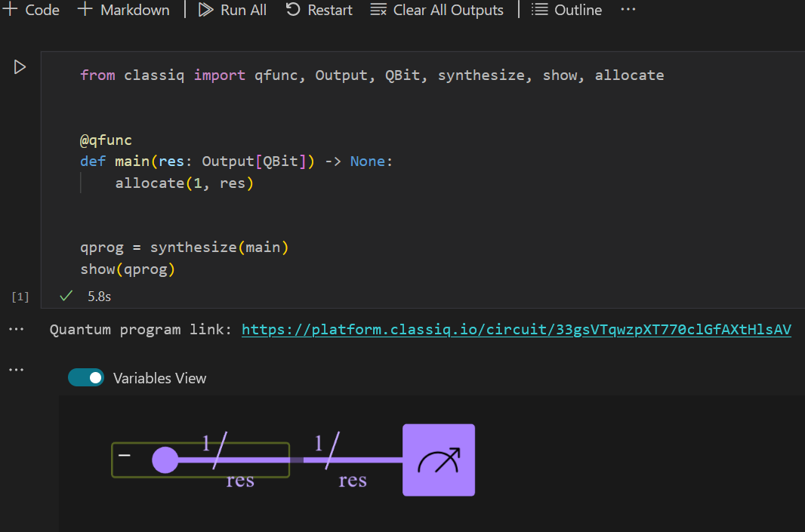805x532 pixels.
Task: Open the notebook Outline
Action: coord(566,10)
